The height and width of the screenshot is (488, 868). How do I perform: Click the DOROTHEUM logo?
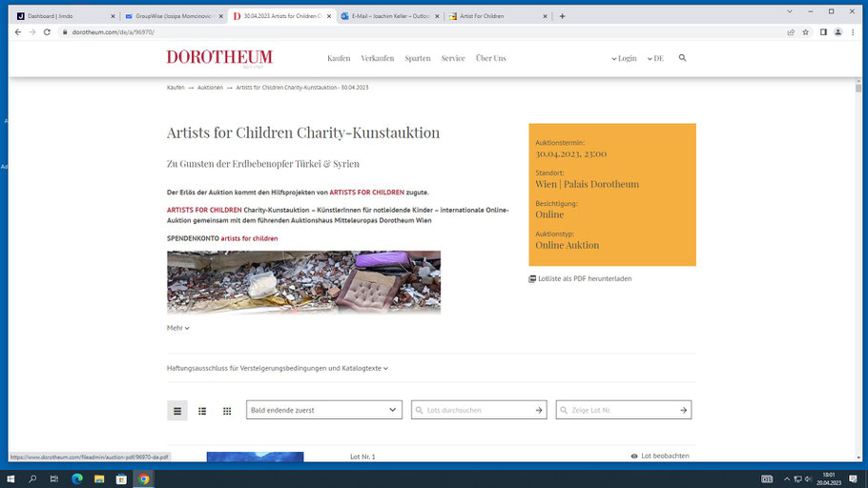(219, 57)
